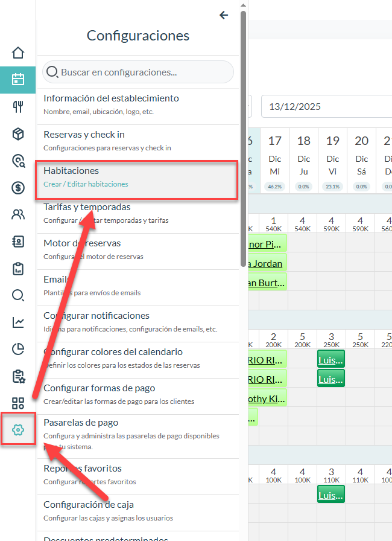Open the Home icon in sidebar
392x541 pixels.
tap(18, 53)
